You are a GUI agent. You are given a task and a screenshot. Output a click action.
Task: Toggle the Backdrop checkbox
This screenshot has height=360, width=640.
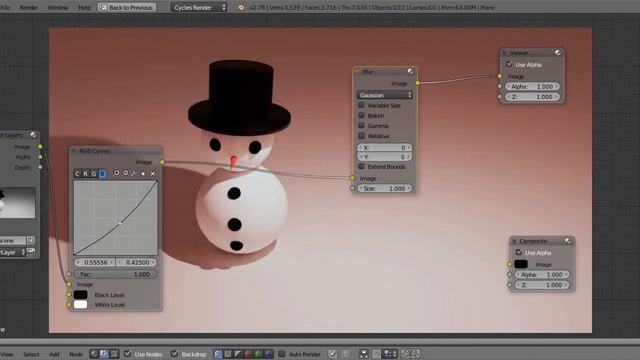[x=174, y=353]
